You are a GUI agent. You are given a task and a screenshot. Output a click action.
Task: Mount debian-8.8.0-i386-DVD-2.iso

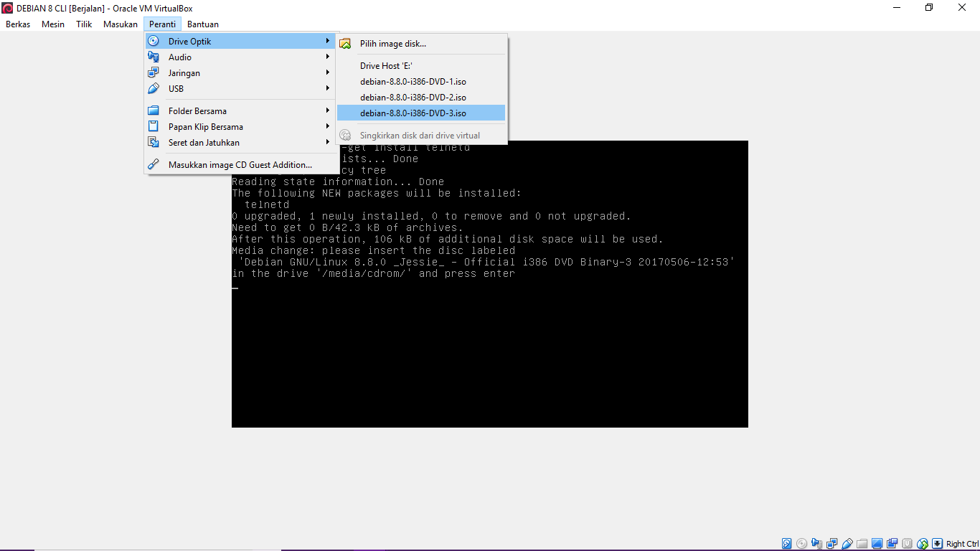pos(422,97)
